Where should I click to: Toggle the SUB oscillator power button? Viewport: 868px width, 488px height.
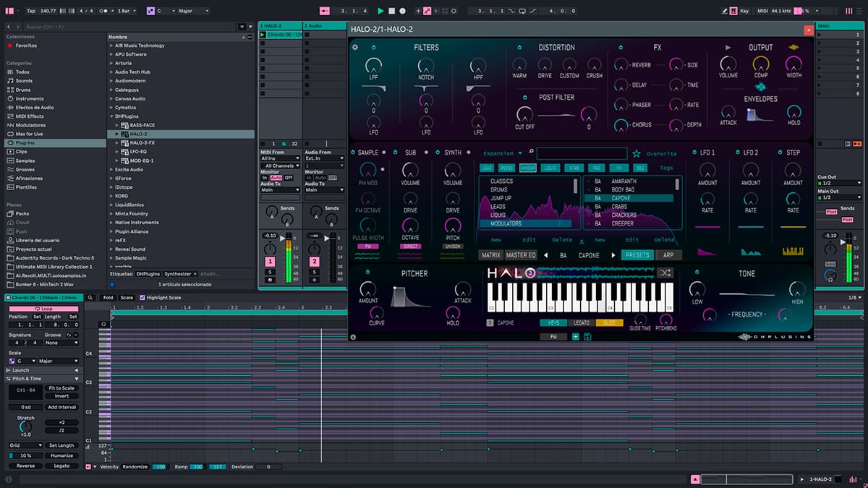(x=395, y=153)
